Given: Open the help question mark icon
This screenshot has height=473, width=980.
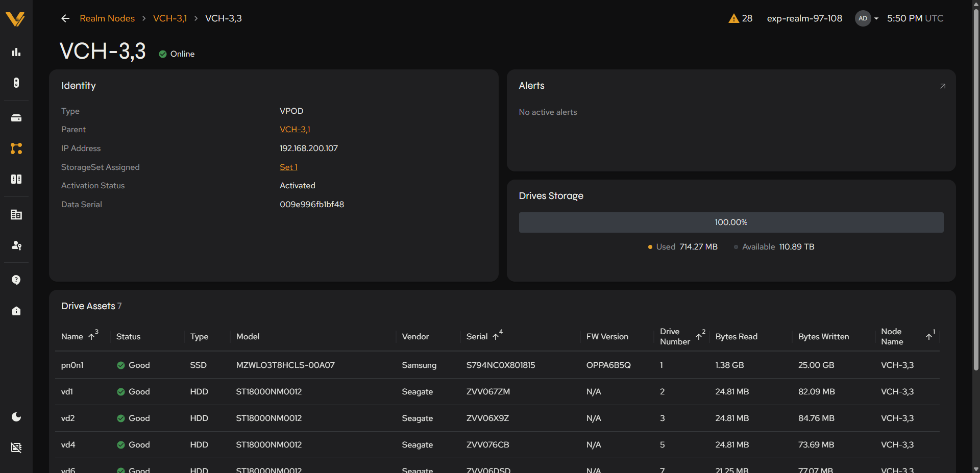Looking at the screenshot, I should point(16,280).
